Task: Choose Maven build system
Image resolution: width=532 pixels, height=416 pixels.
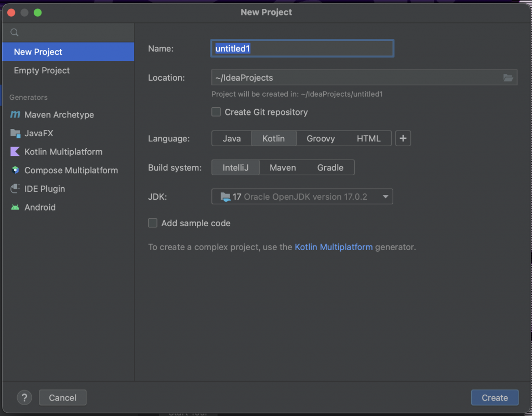Action: 283,167
